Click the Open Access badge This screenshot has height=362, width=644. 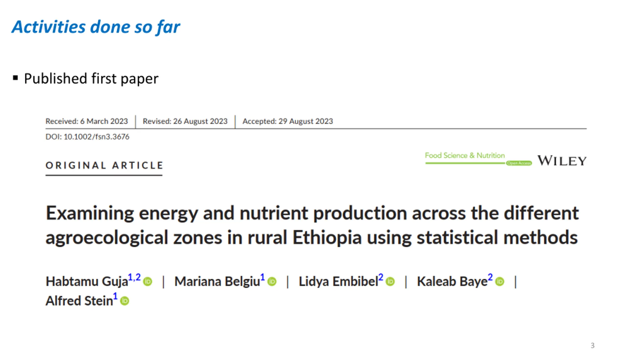point(519,163)
